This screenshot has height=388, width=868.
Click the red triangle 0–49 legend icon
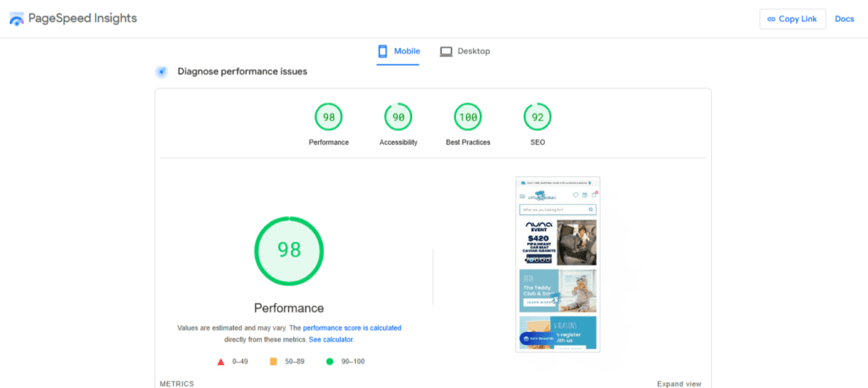click(x=221, y=362)
